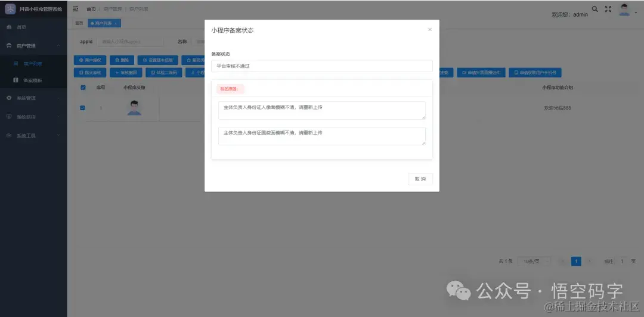644x317 pixels.
Task: Click the 申请抖音直播组件 button
Action: (x=481, y=73)
